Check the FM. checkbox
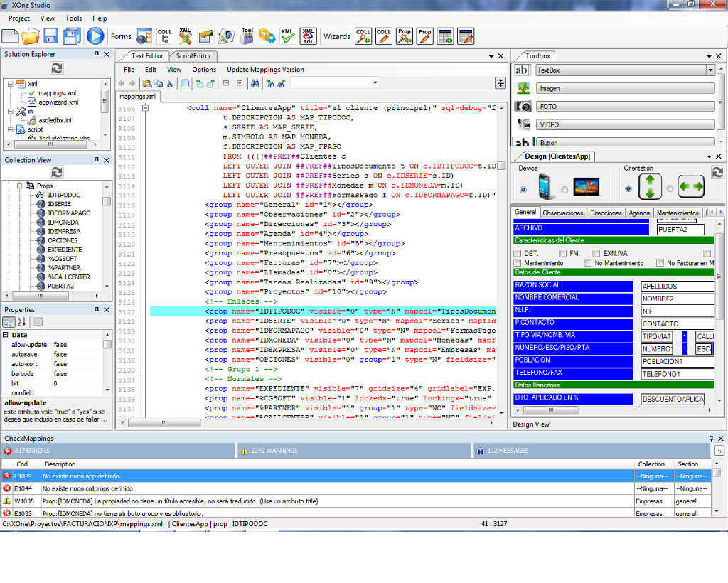Screen dimensions: 728x583 click(x=563, y=253)
